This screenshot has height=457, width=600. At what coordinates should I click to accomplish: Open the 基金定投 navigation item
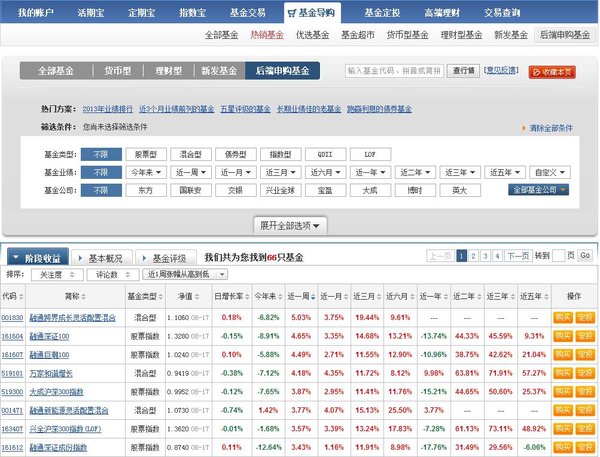pyautogui.click(x=382, y=13)
